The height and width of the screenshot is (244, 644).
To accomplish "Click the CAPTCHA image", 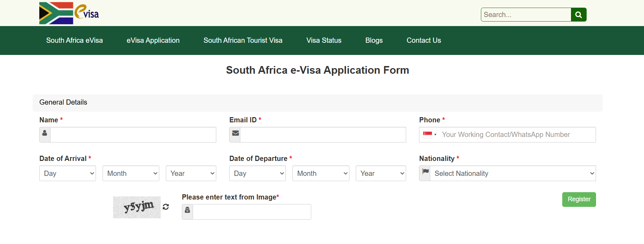I will click(137, 207).
